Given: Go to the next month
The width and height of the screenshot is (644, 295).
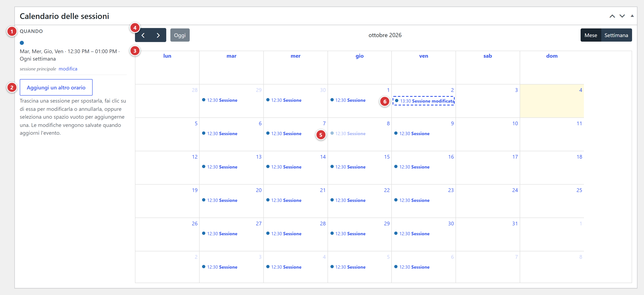Looking at the screenshot, I should click(158, 35).
